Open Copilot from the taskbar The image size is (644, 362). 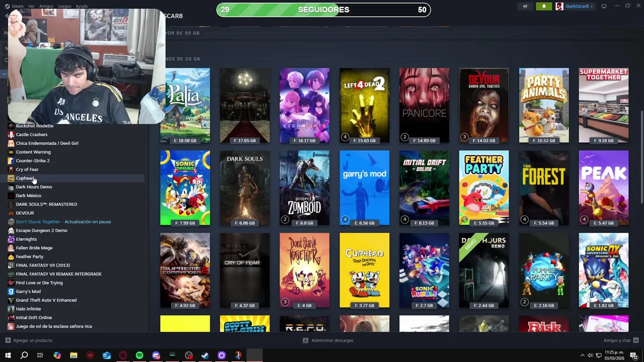57,355
